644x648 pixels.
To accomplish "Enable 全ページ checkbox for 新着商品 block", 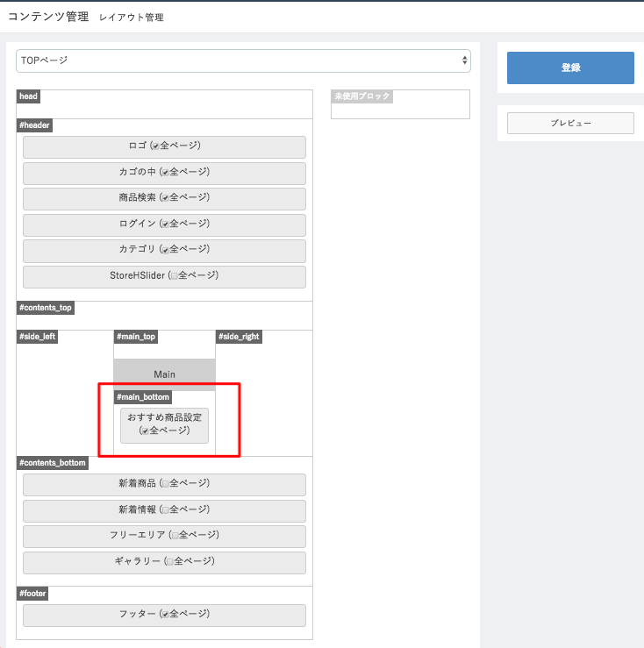I will (165, 483).
